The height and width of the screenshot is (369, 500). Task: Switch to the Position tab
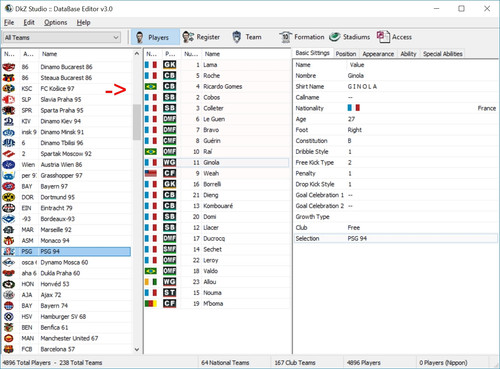coord(346,54)
